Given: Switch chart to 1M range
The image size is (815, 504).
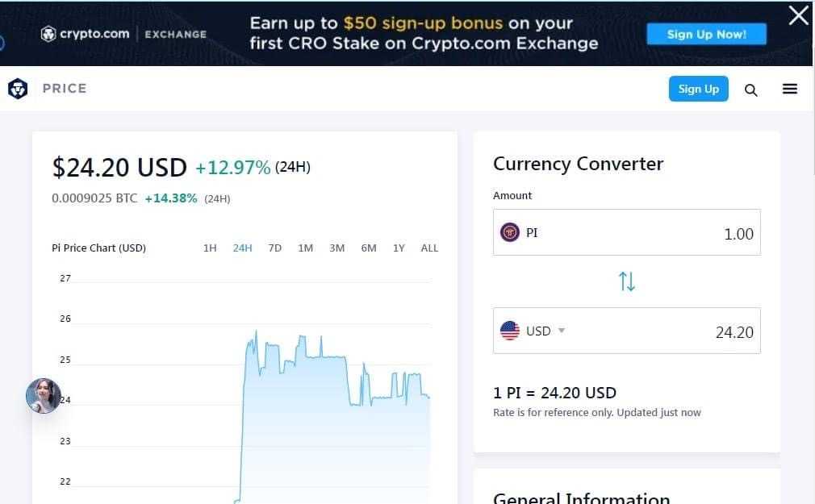Looking at the screenshot, I should pos(305,248).
